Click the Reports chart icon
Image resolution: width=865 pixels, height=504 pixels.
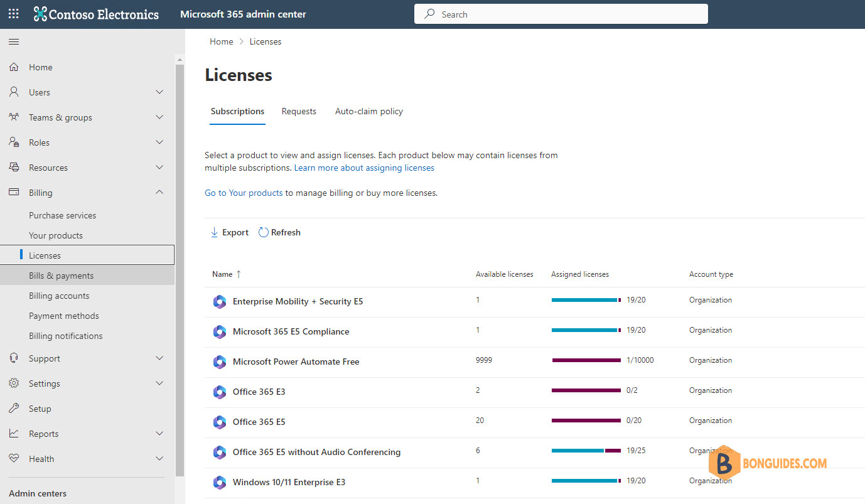click(14, 434)
